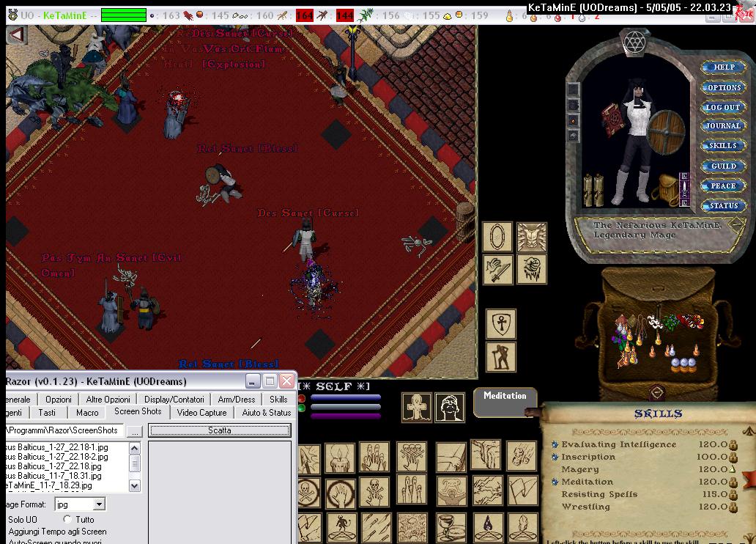Image resolution: width=756 pixels, height=544 pixels.
Task: Click the back arrow in game window corner
Action: pos(17,34)
